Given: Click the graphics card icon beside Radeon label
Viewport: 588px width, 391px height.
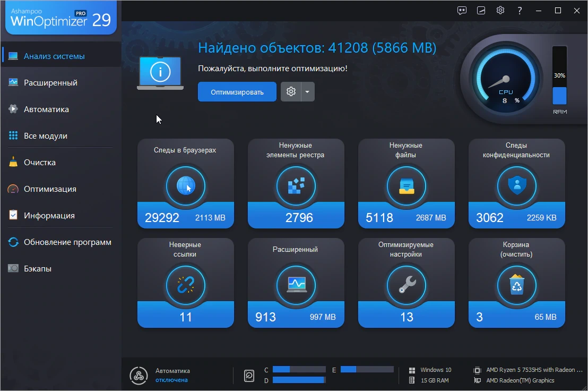Looking at the screenshot, I should pos(478,380).
